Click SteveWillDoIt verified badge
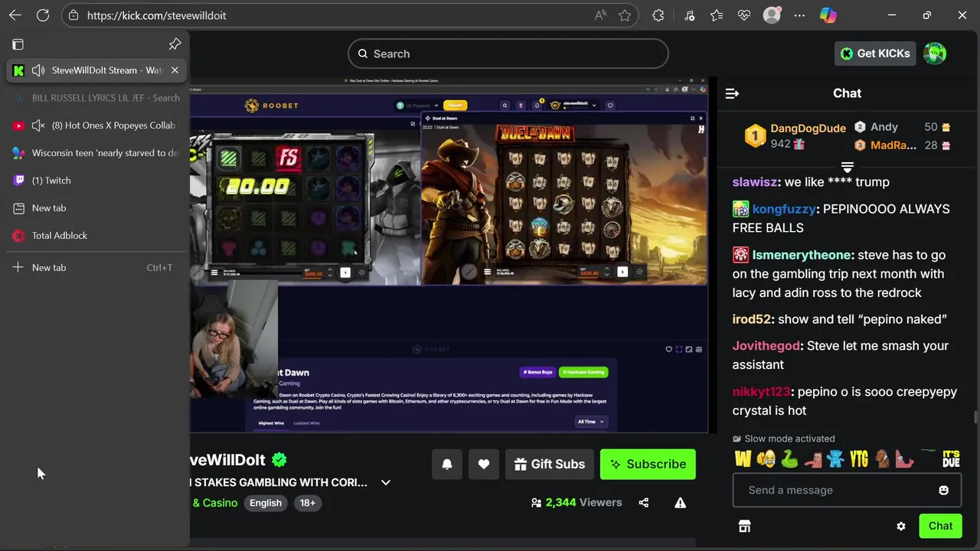 (x=279, y=460)
